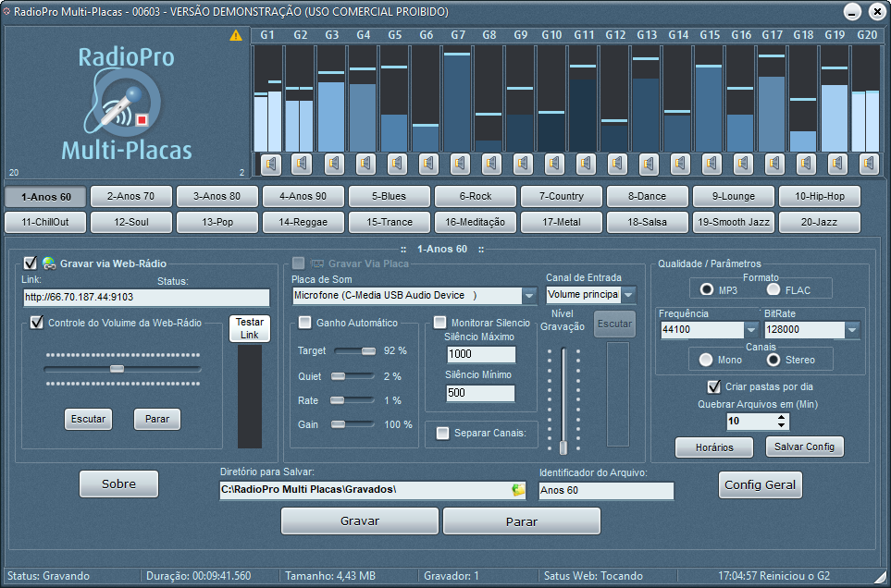The width and height of the screenshot is (891, 588).
Task: Open folder browser icon in Diretório para Salvar
Action: pyautogui.click(x=518, y=490)
